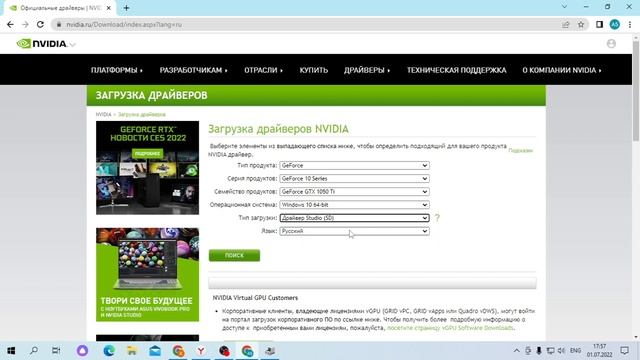Viewport: 640px width, 360px height.
Task: Open the download type dropdown Studio driver
Action: tap(354, 218)
